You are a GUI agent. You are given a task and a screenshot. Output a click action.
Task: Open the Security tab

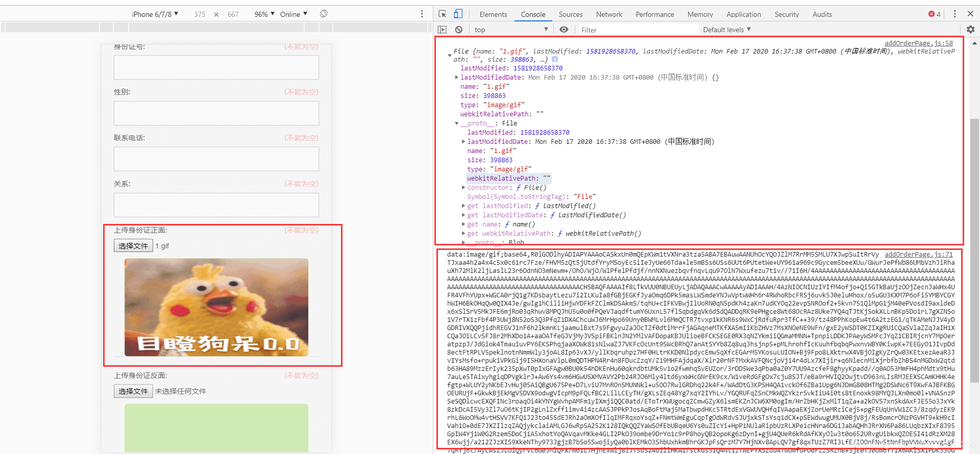(787, 14)
